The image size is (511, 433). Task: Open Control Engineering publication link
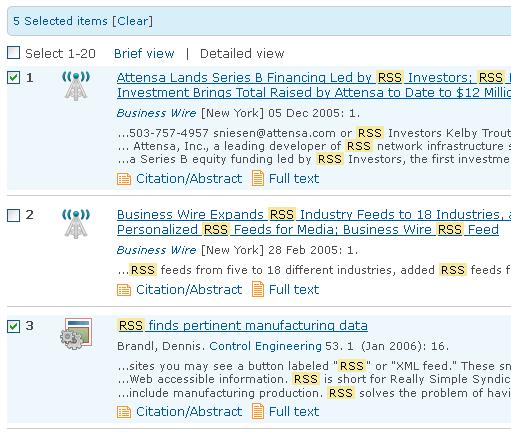(x=265, y=346)
